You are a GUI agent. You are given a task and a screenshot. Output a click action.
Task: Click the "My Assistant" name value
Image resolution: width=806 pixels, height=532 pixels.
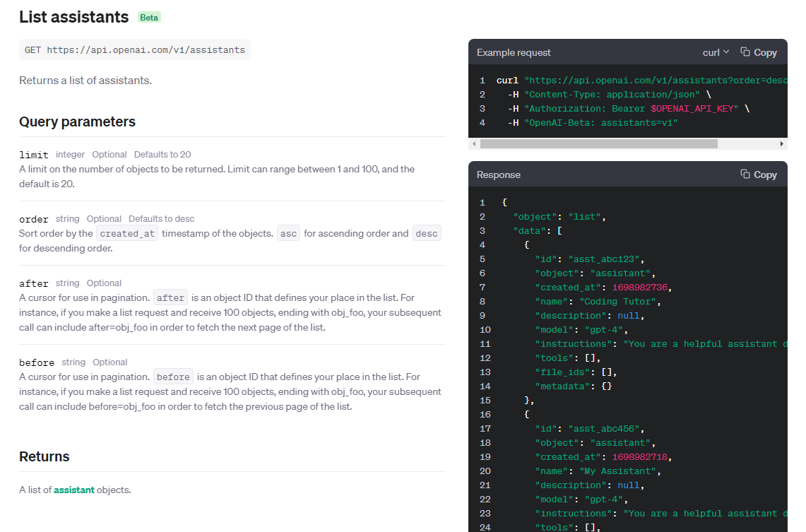click(617, 471)
